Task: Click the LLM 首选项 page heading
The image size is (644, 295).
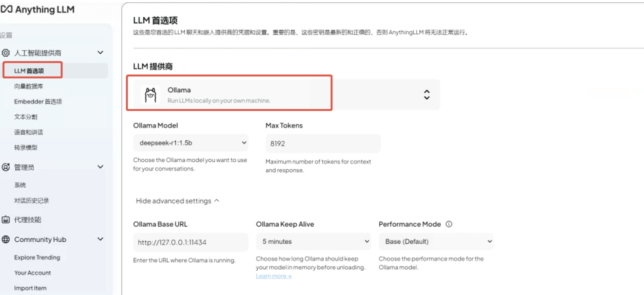Action: click(155, 20)
